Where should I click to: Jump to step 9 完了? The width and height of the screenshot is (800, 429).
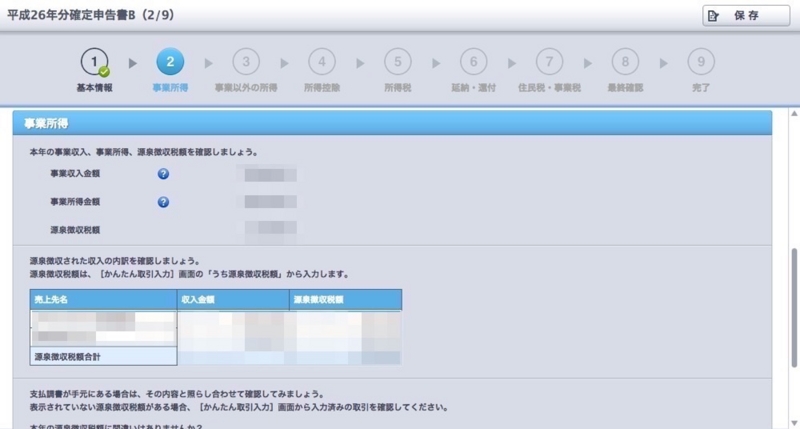coord(701,62)
